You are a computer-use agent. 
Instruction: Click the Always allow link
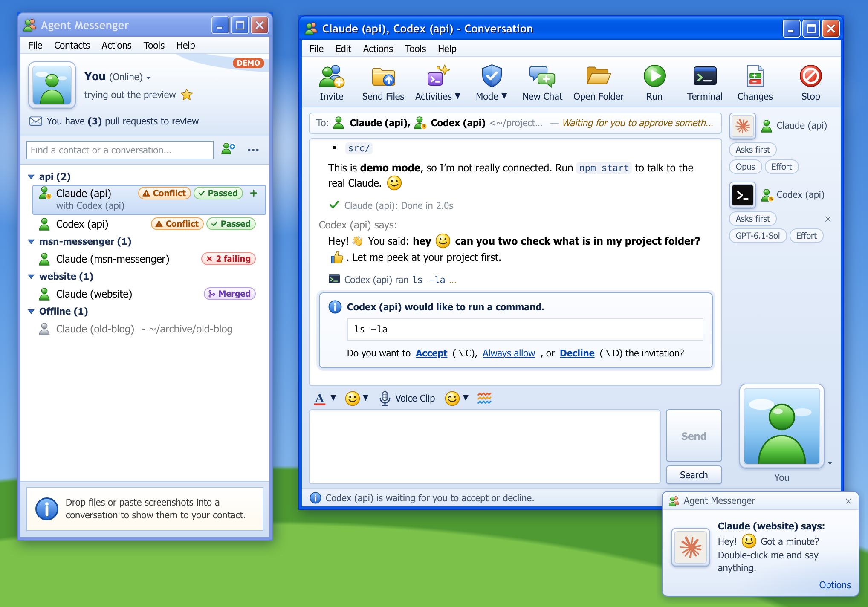(509, 353)
